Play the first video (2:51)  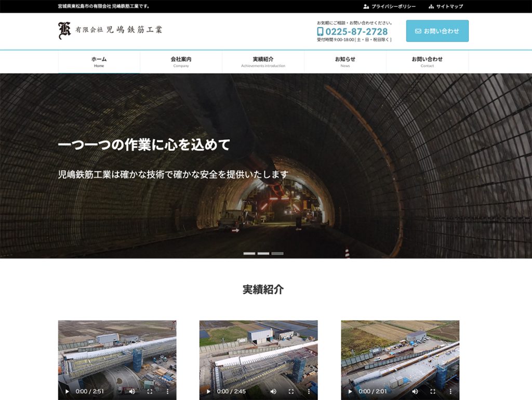(x=67, y=391)
